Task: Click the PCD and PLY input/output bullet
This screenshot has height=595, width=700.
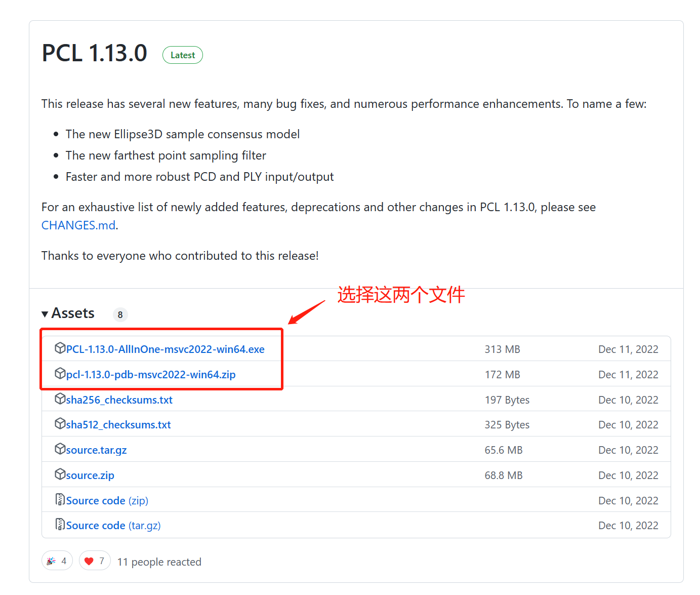Action: (200, 177)
